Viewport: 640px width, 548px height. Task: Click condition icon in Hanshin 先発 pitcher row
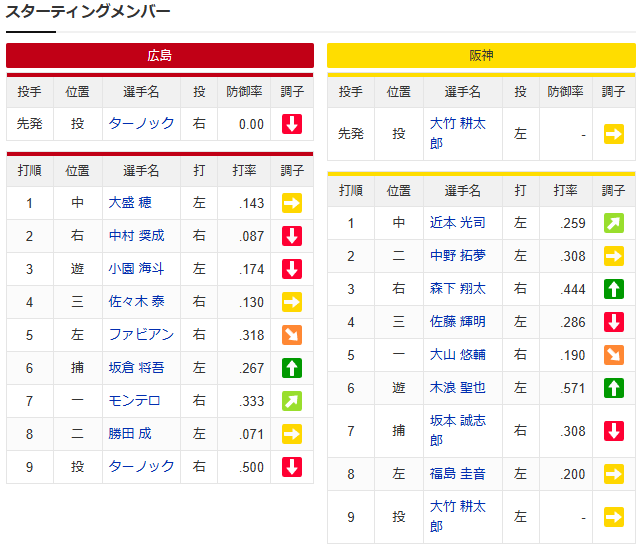tap(614, 134)
